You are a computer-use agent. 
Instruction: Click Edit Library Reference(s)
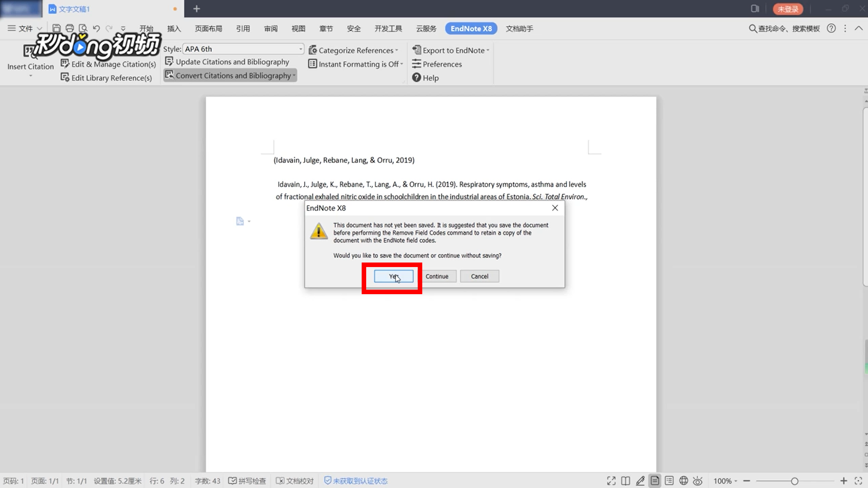107,78
